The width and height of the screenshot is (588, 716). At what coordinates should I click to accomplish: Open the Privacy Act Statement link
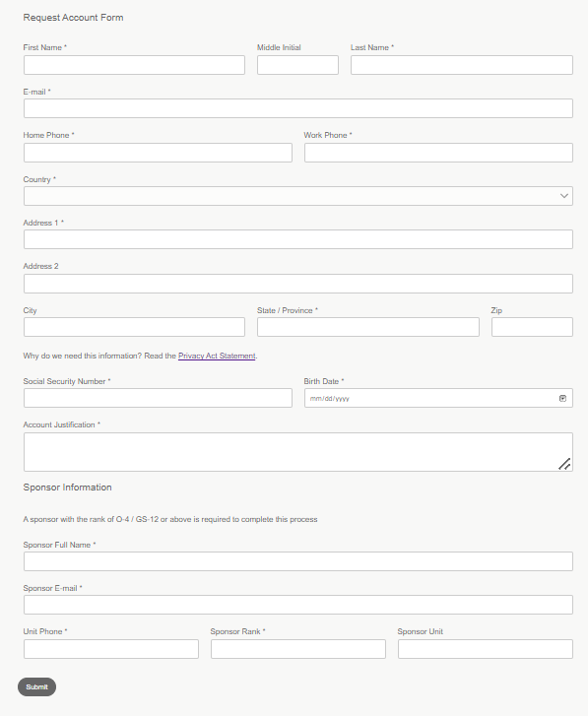(217, 356)
